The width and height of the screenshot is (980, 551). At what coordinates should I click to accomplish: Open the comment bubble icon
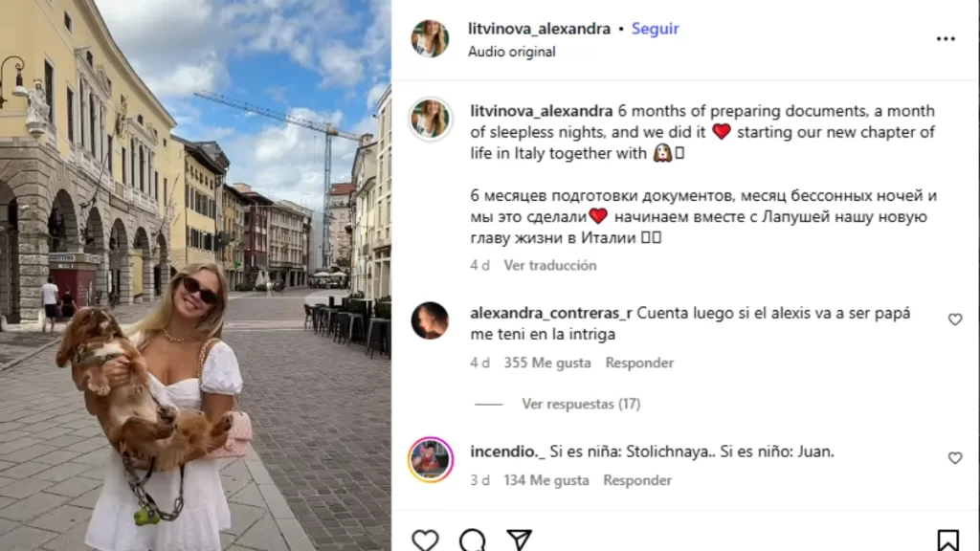[473, 540]
